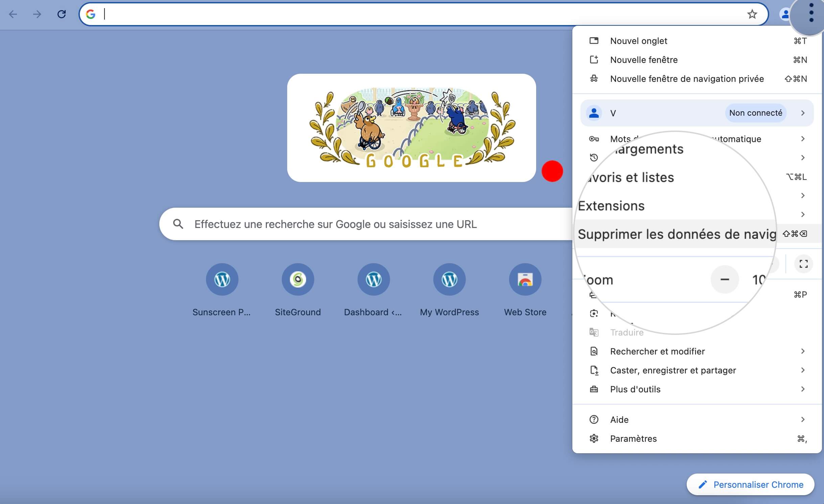Open Paramètres from the menu
The width and height of the screenshot is (824, 504).
(697, 439)
